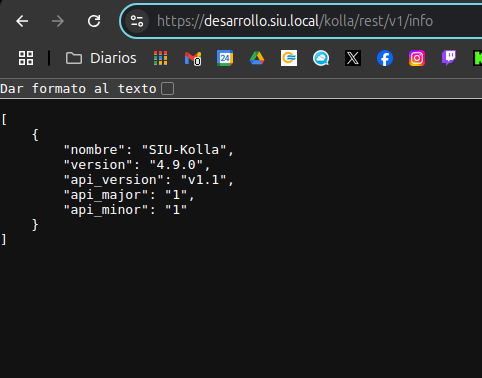Image resolution: width=482 pixels, height=378 pixels.
Task: Click the forward navigation arrow
Action: tap(58, 21)
